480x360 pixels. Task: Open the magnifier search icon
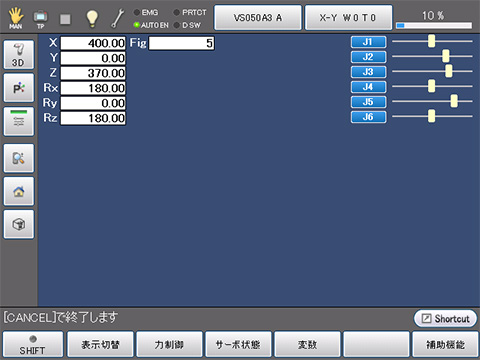pyautogui.click(x=19, y=158)
